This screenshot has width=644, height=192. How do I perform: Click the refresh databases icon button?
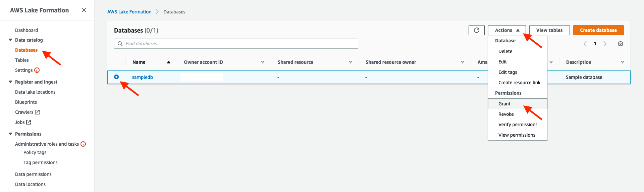(477, 30)
